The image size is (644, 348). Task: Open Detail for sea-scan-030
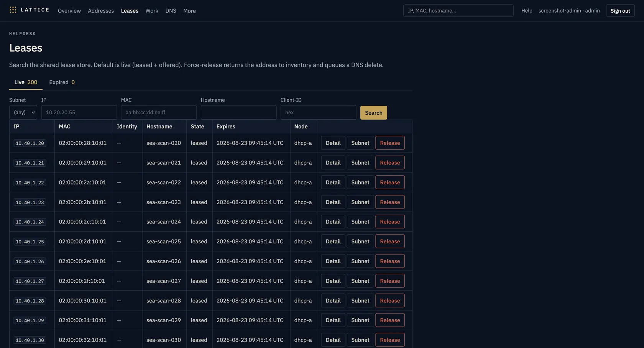pyautogui.click(x=333, y=340)
